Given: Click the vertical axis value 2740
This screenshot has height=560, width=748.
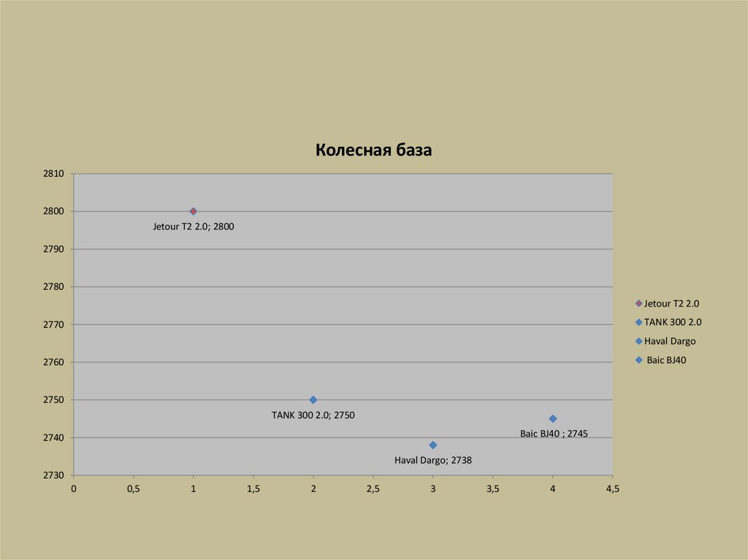Looking at the screenshot, I should (x=53, y=437).
